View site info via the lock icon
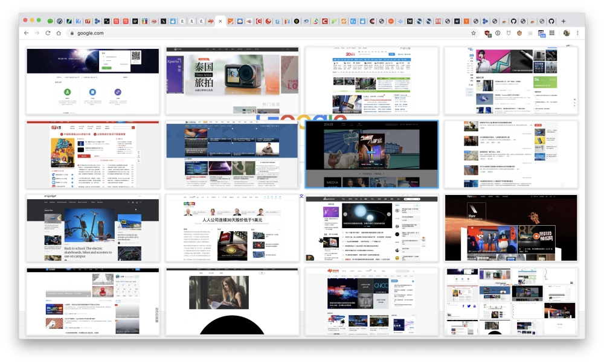This screenshot has width=604, height=364. click(x=72, y=33)
